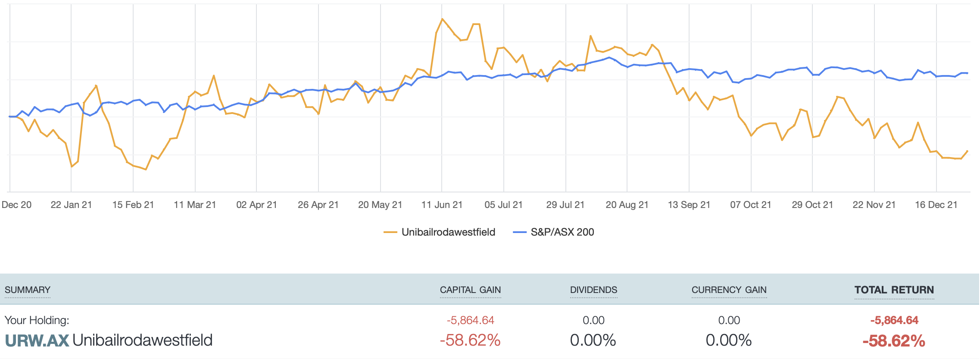Click the Your Holding label

37,320
